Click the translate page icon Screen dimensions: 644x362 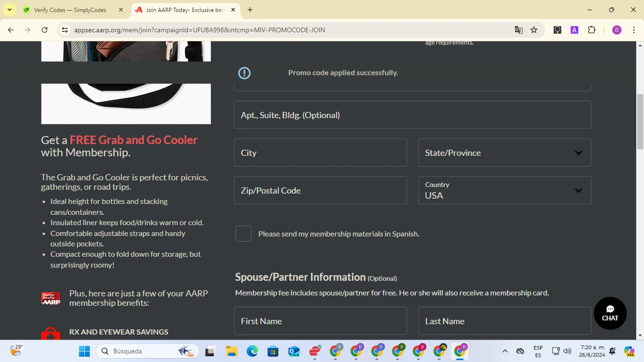pyautogui.click(x=519, y=30)
